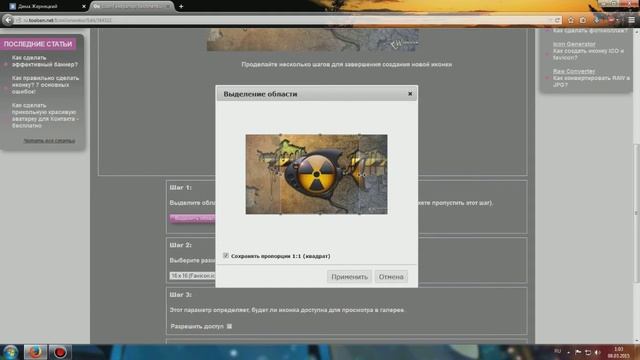Open article Как сделать эффективный баннер?
The image size is (640, 360).
44,61
